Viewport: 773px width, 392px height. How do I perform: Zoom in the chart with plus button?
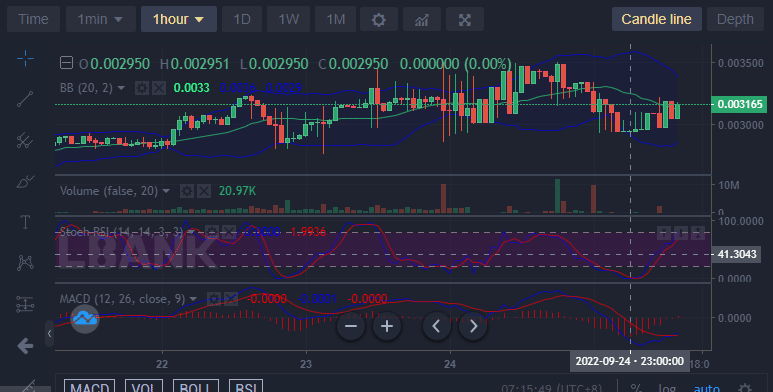pyautogui.click(x=387, y=326)
